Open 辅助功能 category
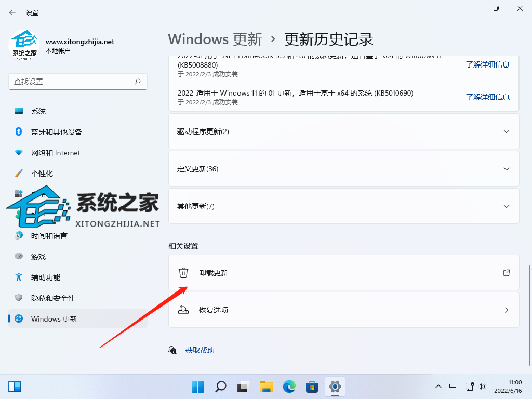 pos(78,277)
